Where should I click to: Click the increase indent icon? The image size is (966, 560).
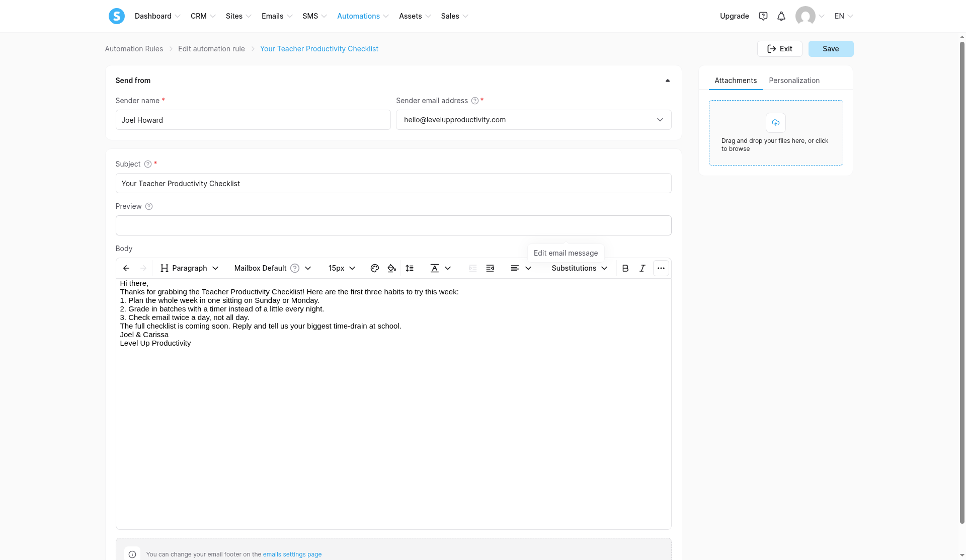pyautogui.click(x=490, y=268)
